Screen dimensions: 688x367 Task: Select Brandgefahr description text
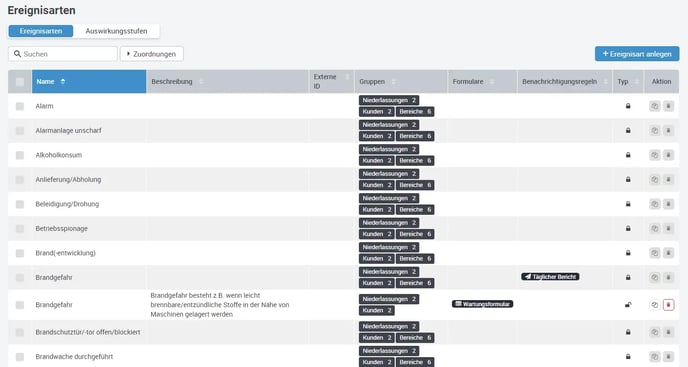[x=220, y=305]
